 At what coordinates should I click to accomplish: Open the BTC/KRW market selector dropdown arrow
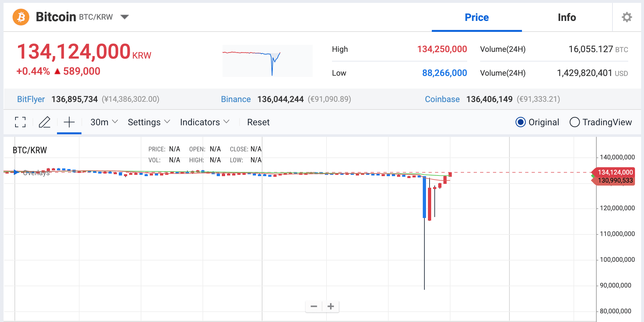point(125,17)
